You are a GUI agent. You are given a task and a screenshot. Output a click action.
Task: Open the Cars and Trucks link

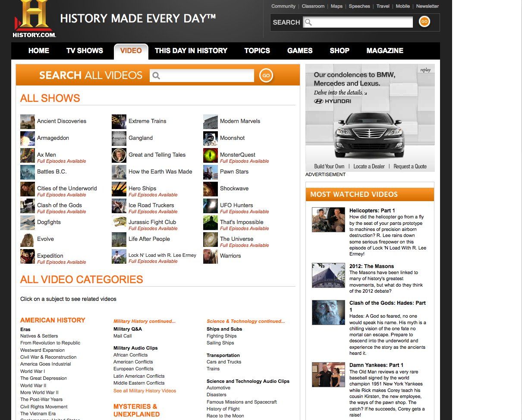pyautogui.click(x=224, y=362)
